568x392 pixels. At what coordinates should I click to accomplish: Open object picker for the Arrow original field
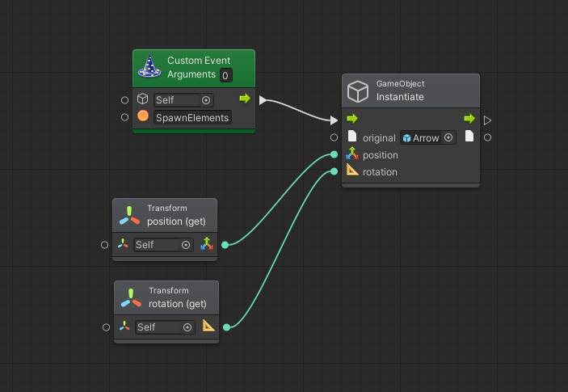pos(448,138)
